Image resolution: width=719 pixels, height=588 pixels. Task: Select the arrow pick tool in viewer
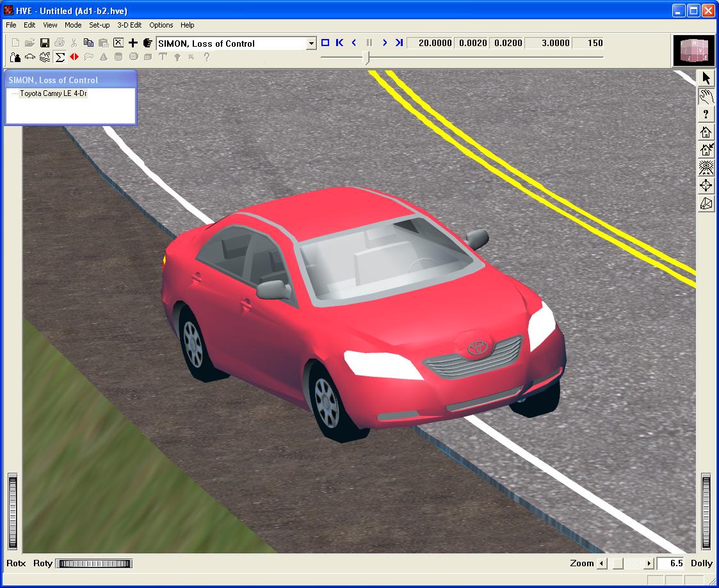click(x=706, y=78)
